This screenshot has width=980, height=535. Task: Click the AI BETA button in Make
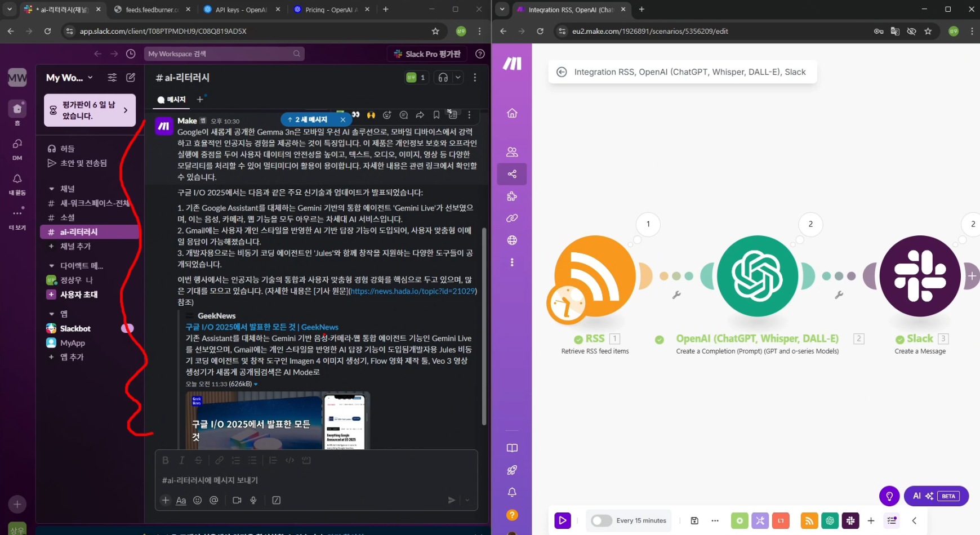[936, 496]
